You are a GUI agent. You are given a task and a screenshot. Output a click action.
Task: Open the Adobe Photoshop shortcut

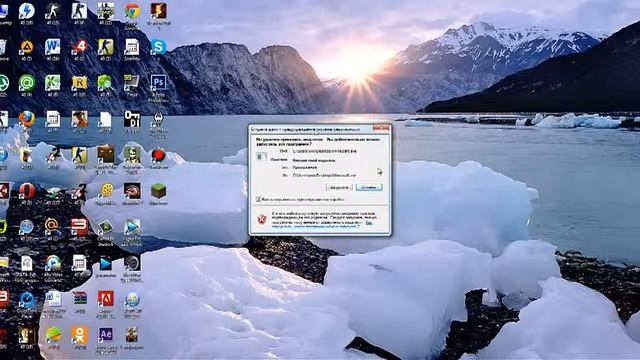[x=158, y=82]
